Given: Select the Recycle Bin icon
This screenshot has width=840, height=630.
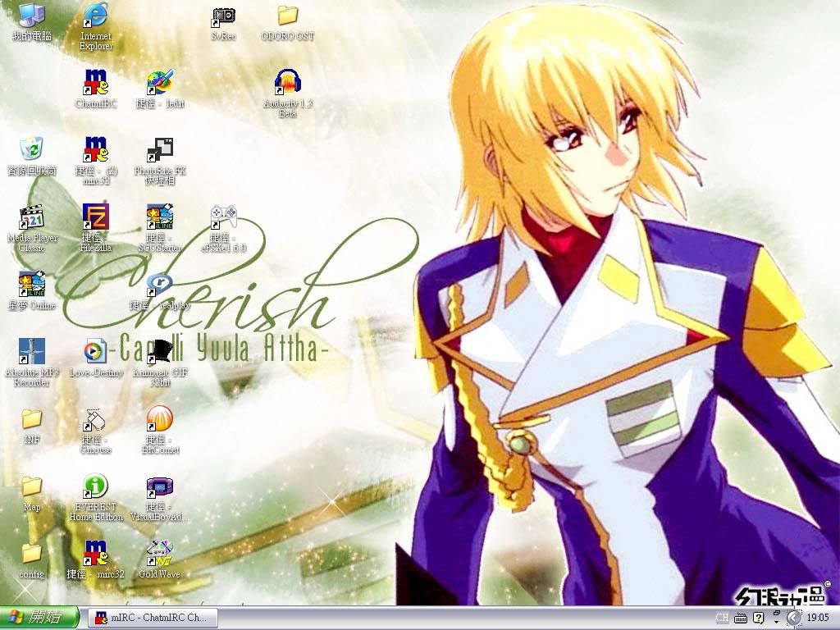Looking at the screenshot, I should [31, 150].
